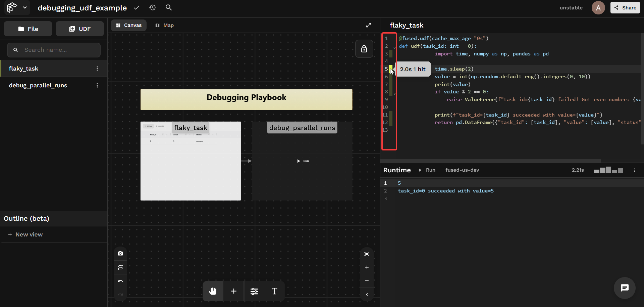Image resolution: width=644 pixels, height=307 pixels.
Task: Open debug_parallel_runs three-dot options menu
Action: (x=97, y=85)
